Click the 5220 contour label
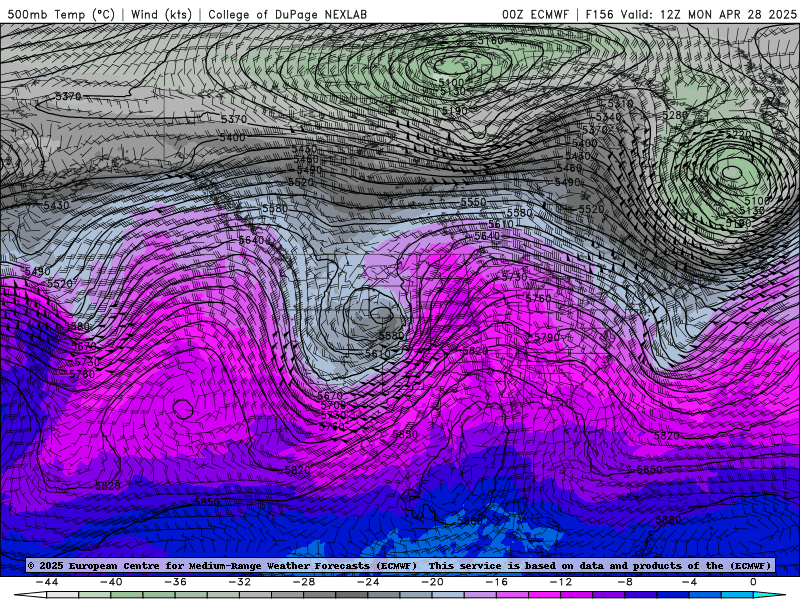 click(738, 135)
